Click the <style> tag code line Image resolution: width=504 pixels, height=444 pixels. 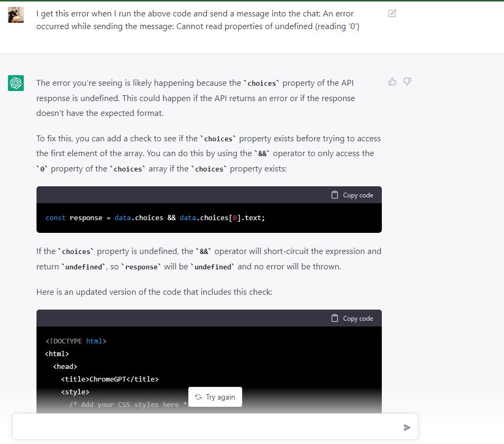tap(75, 392)
